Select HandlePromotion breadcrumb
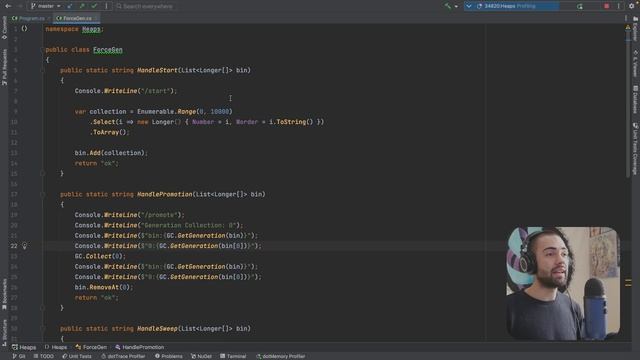 [x=140, y=347]
